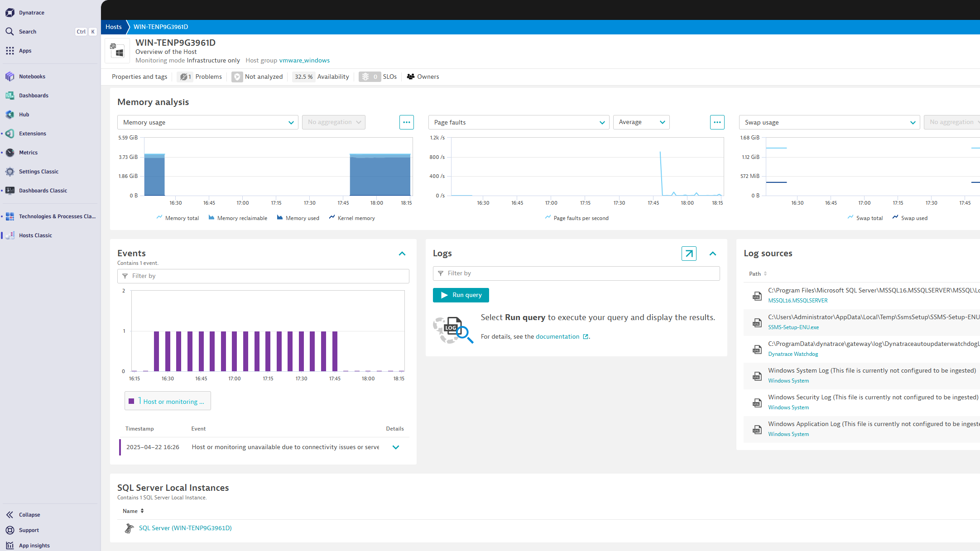The image size is (980, 551).
Task: Toggle Kernel memory legend series
Action: (352, 218)
